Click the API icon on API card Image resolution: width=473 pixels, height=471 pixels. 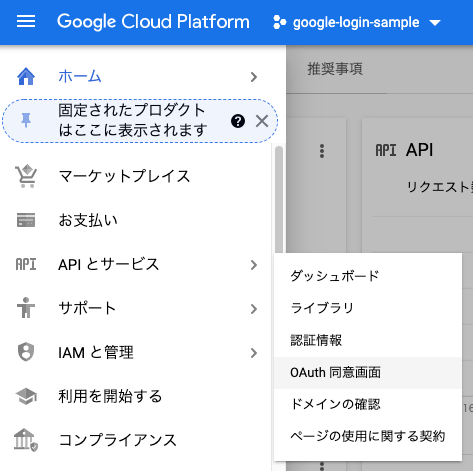pyautogui.click(x=386, y=150)
